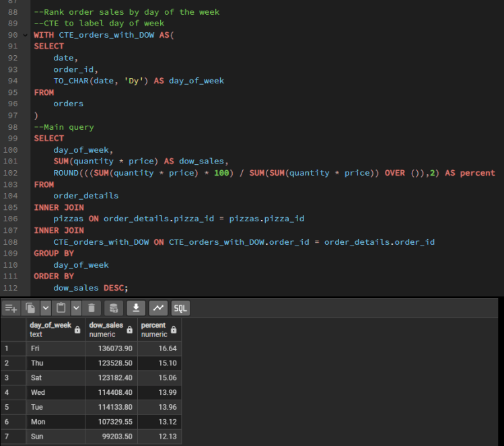Download results as CSV file
Screen dimensions: 504x446
click(x=137, y=308)
